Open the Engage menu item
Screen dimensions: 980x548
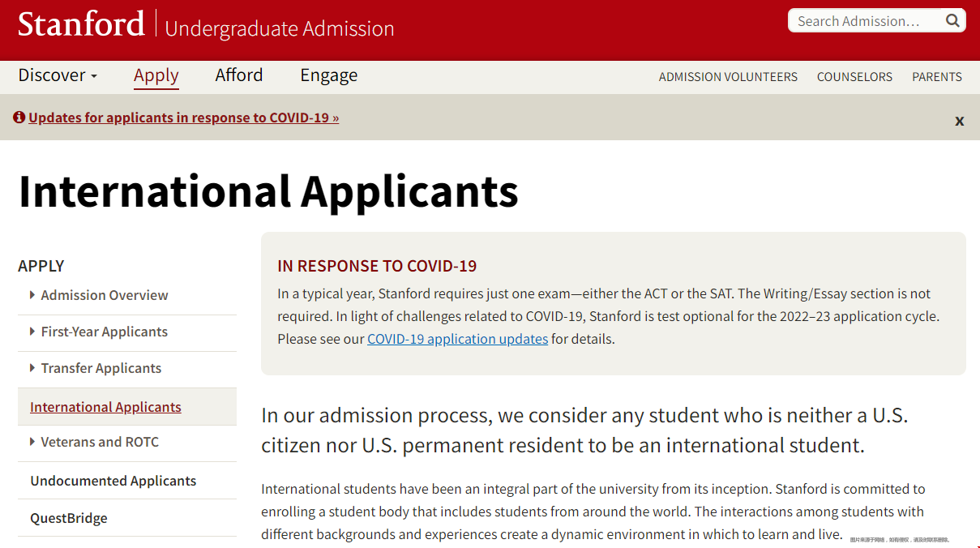[328, 75]
